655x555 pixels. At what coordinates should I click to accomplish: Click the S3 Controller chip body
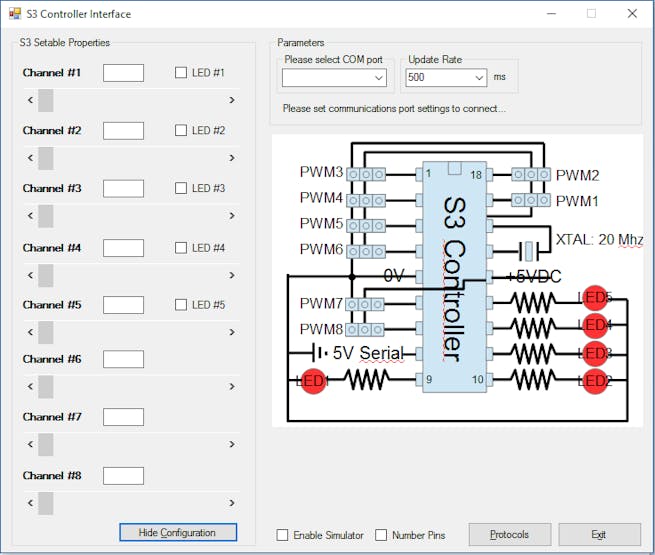click(454, 277)
